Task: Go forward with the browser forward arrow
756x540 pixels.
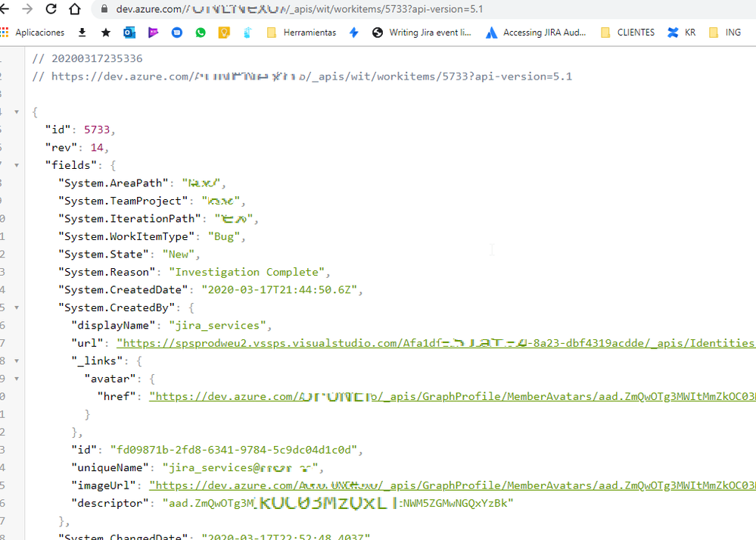Action: pos(27,8)
